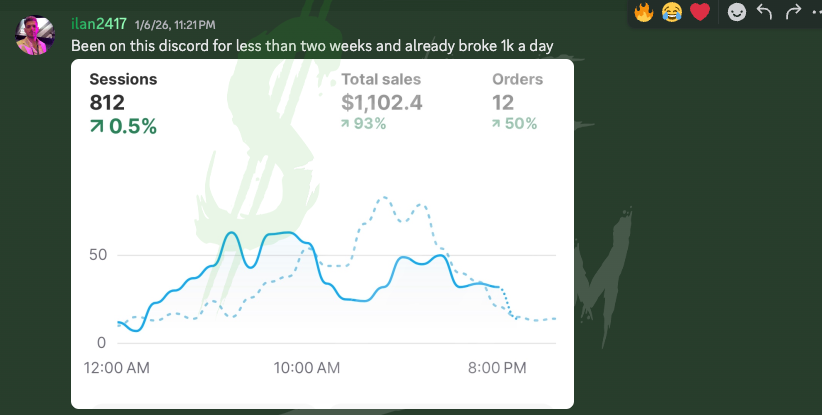Image resolution: width=822 pixels, height=415 pixels.
Task: Open ilan2417's profile avatar
Action: [35, 35]
